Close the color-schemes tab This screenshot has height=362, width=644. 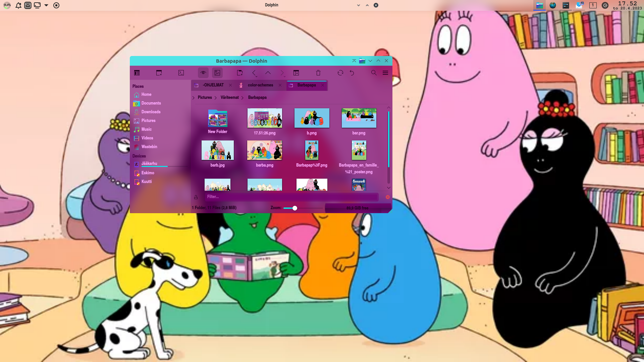pyautogui.click(x=280, y=85)
